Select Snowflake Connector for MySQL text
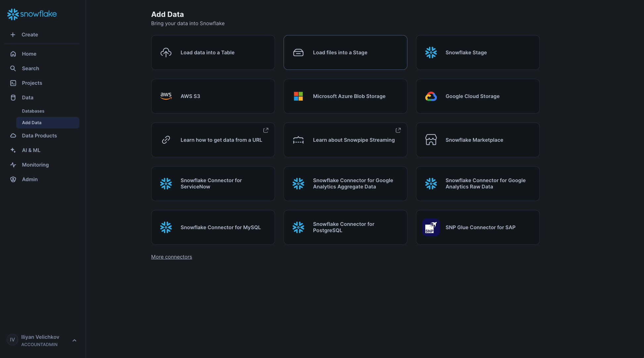Viewport: 644px width, 358px height. (x=221, y=228)
